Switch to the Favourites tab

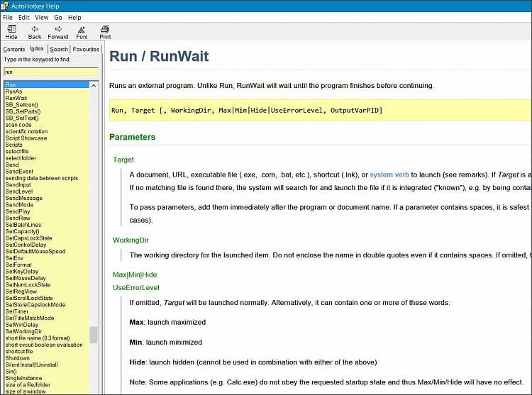[86, 49]
